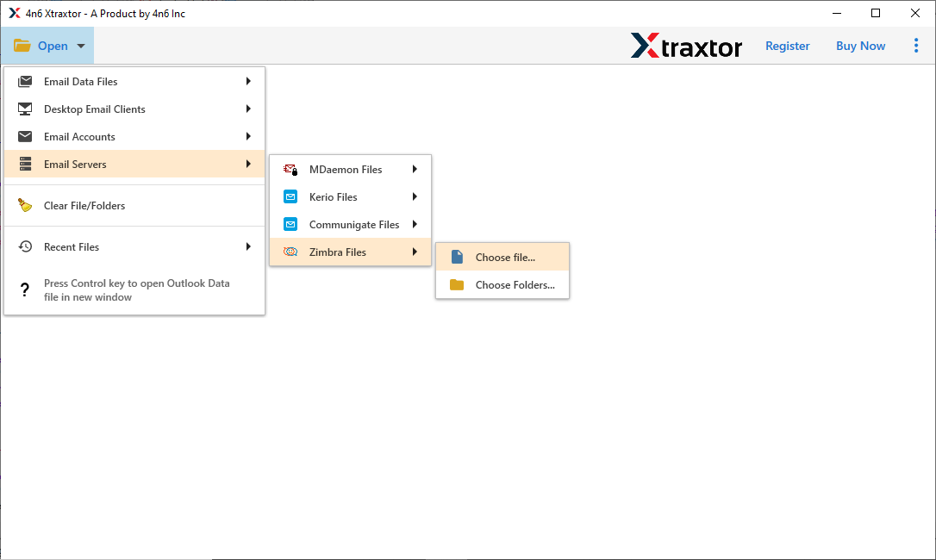Select Email Data Files menu entry
Viewport: 936px width, 560px height.
click(134, 81)
